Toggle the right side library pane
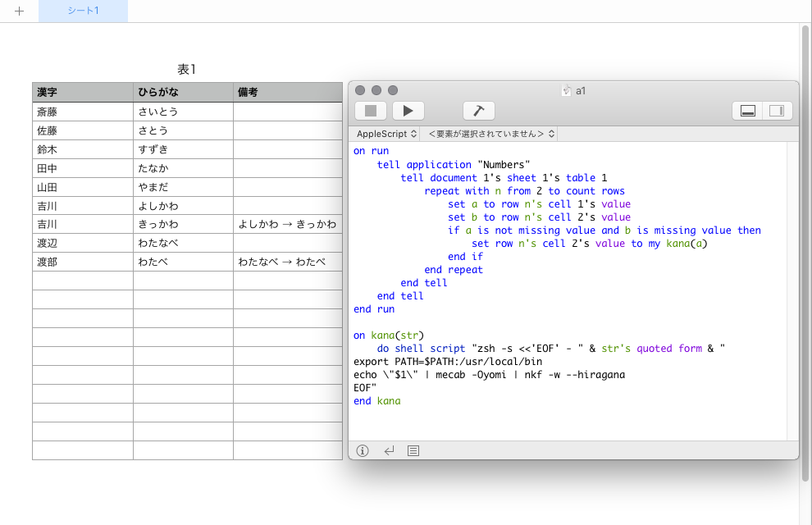 776,111
